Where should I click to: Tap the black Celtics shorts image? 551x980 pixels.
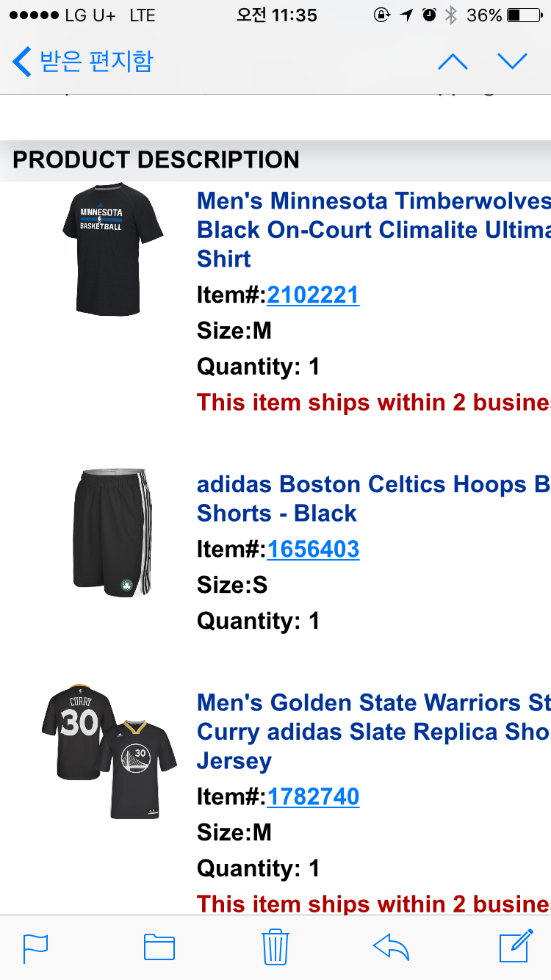112,533
